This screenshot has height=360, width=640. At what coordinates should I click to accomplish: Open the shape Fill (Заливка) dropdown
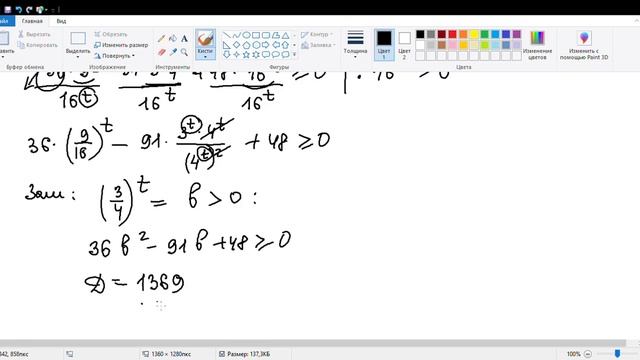[x=318, y=45]
